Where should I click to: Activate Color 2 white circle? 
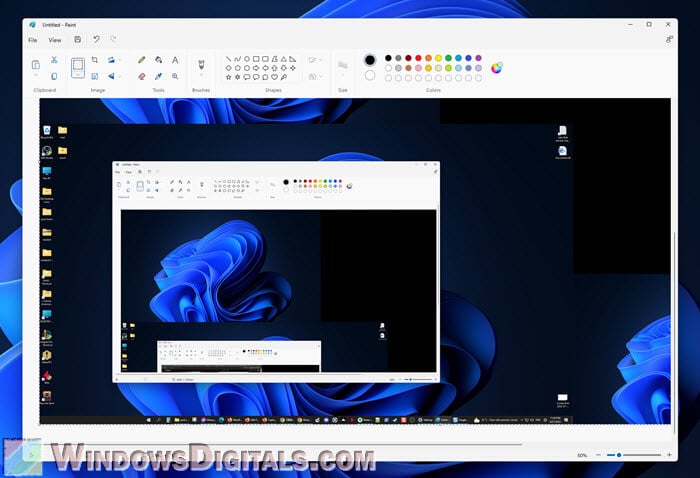370,75
